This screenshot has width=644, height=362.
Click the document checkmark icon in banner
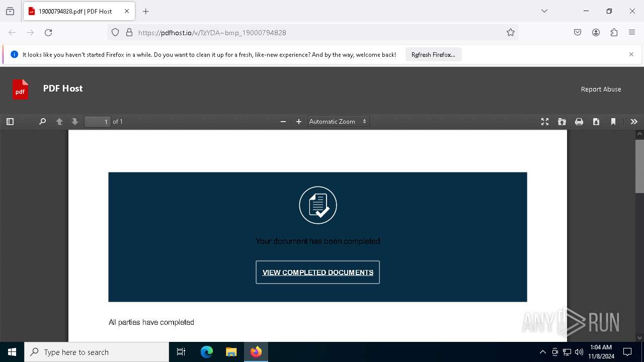click(x=318, y=205)
